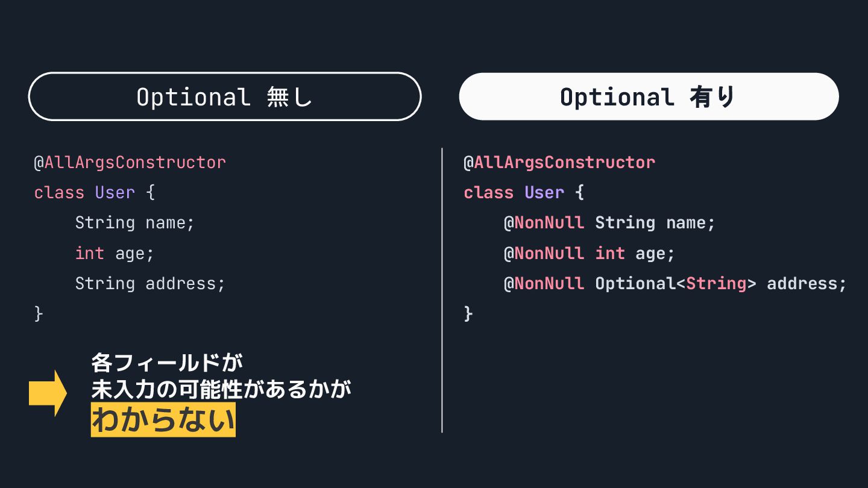Click the "String address;" line on the left
This screenshot has height=488, width=868.
click(x=150, y=283)
